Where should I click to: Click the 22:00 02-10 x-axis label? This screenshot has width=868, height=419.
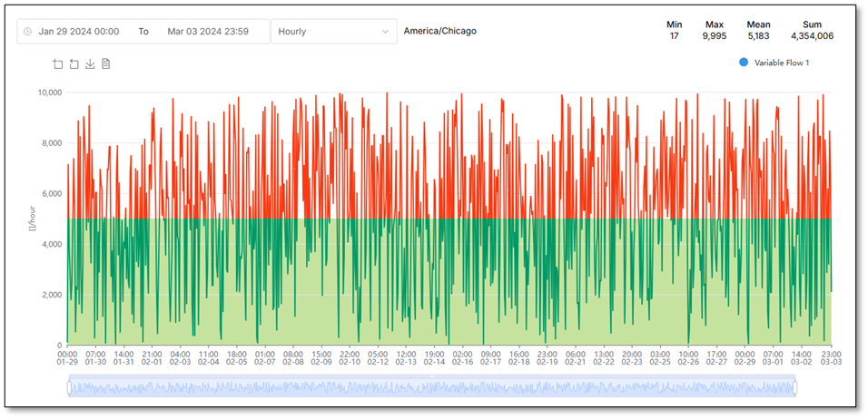coord(350,357)
